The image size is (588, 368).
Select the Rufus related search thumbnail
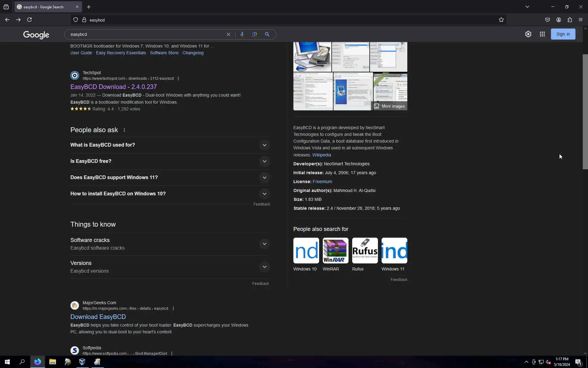tap(365, 251)
